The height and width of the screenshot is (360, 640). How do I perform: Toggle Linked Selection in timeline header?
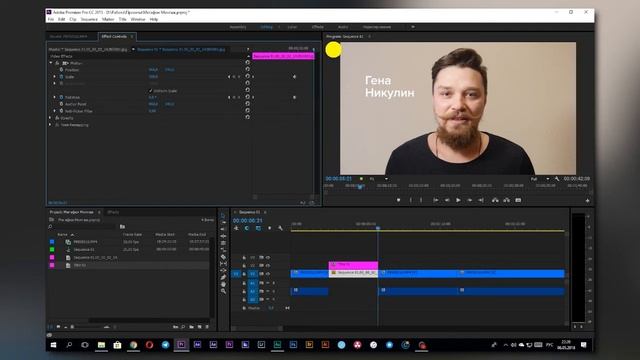coord(258,228)
